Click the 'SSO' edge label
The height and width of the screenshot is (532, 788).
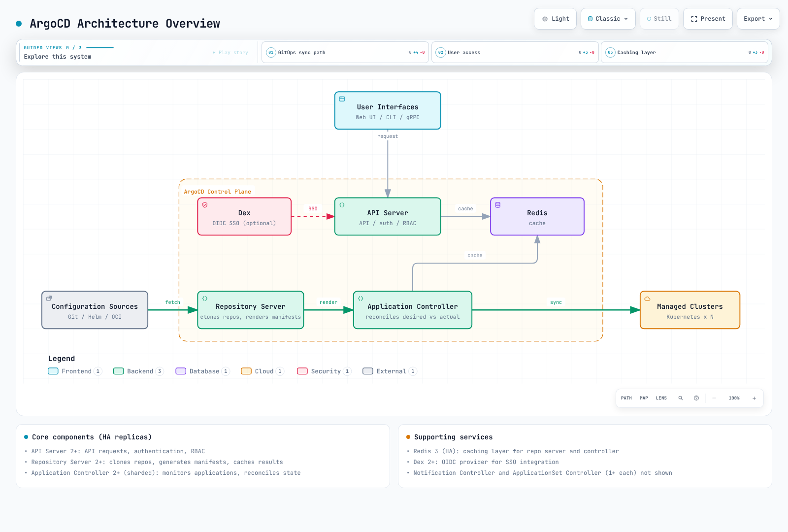coord(313,209)
